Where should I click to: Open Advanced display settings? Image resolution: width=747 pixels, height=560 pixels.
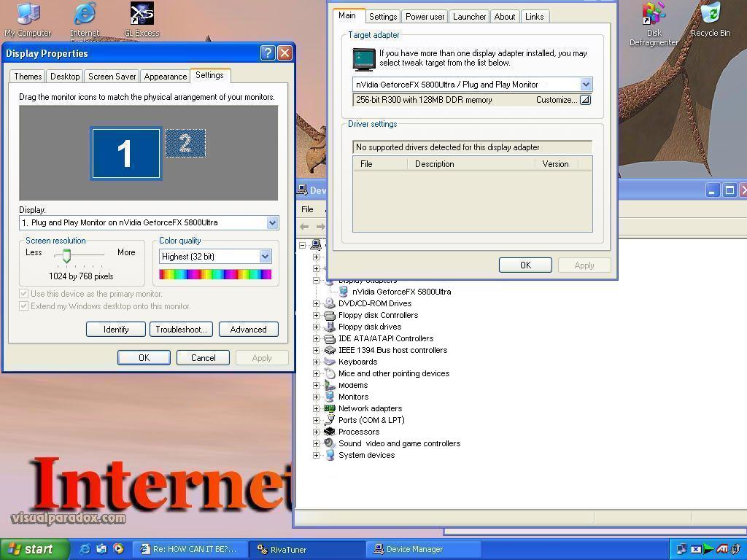tap(248, 330)
